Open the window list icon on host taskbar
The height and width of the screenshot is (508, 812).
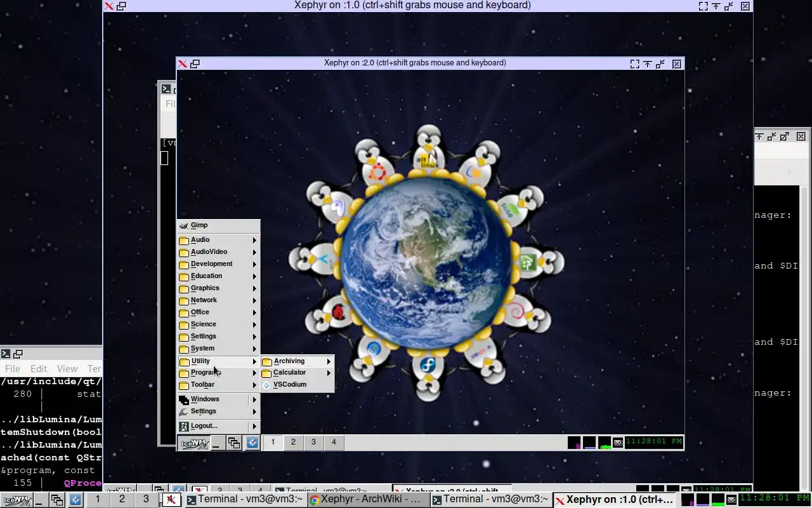[x=56, y=500]
